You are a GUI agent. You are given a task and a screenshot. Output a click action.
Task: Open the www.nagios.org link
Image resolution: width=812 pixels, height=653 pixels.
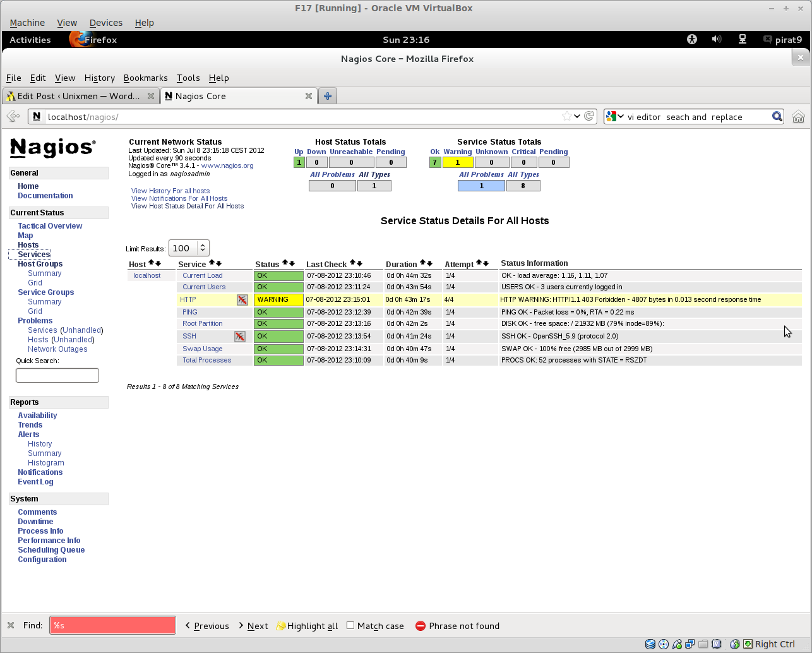pos(227,165)
